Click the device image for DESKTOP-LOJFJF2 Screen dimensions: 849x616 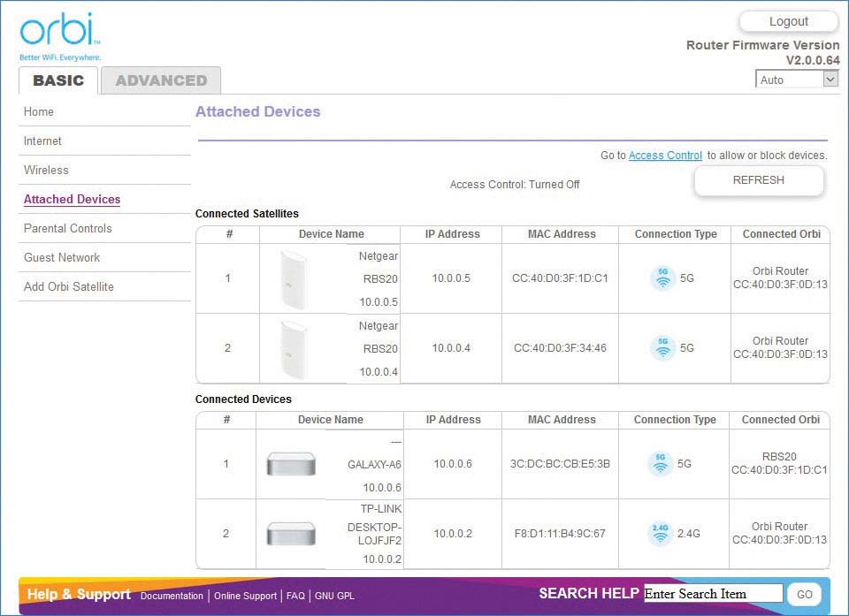291,534
